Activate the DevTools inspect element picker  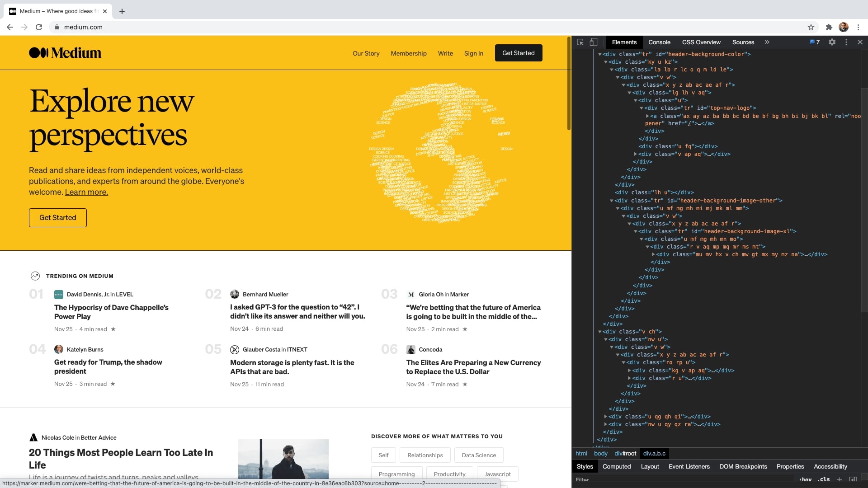pos(580,42)
